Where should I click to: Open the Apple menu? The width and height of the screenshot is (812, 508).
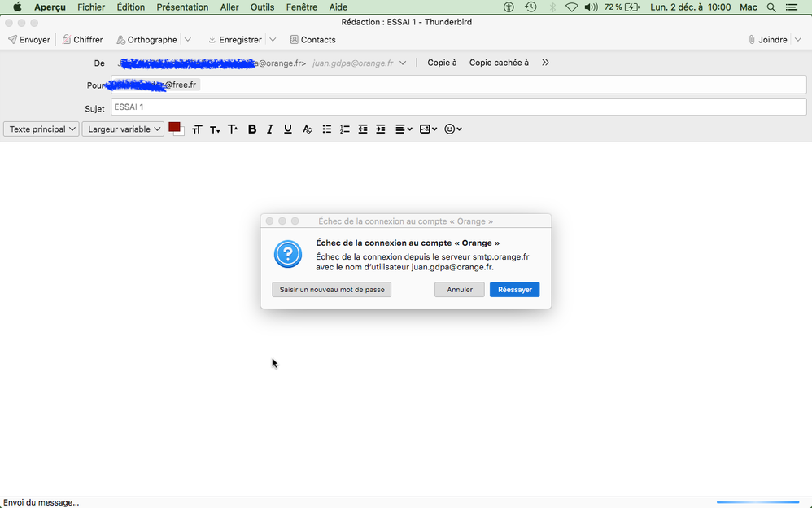click(x=17, y=7)
